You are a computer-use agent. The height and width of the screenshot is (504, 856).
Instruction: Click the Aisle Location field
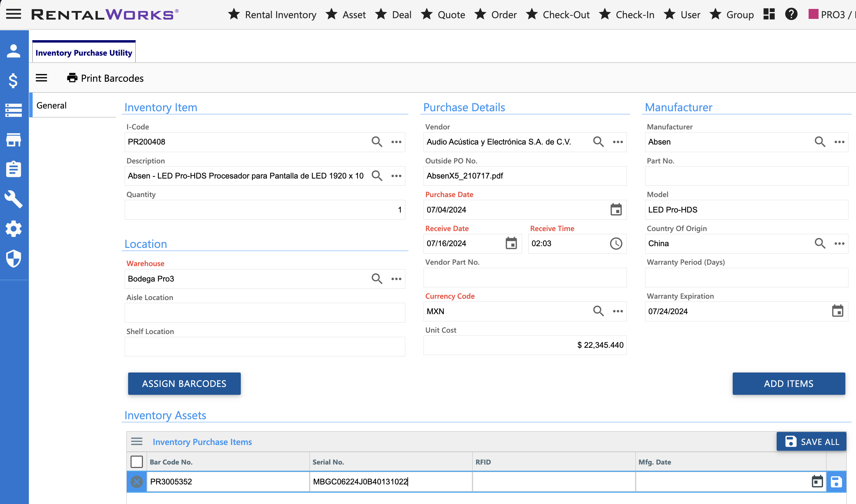click(265, 312)
